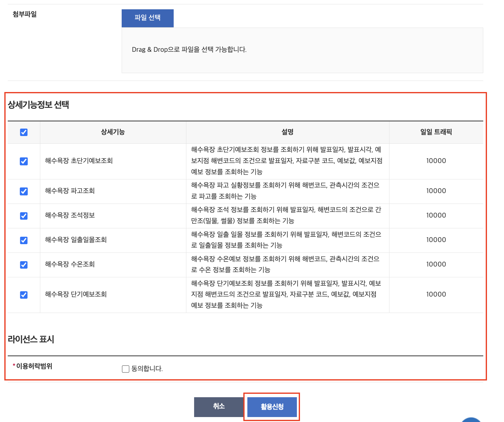This screenshot has width=504, height=422.
Task: Click the 일일 트래픽 column header
Action: pos(436,132)
